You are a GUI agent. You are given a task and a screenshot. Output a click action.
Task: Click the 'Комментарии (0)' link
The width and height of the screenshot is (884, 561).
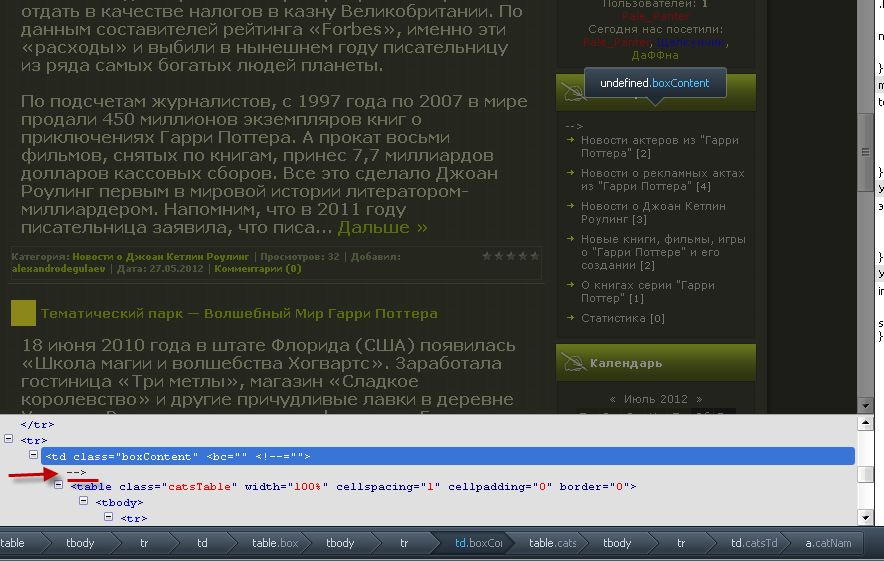pos(257,268)
